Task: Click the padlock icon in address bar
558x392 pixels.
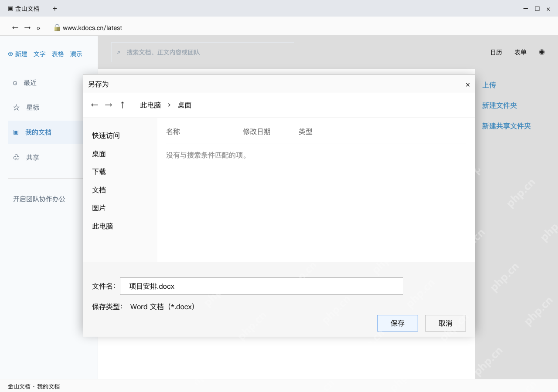Action: 57,27
